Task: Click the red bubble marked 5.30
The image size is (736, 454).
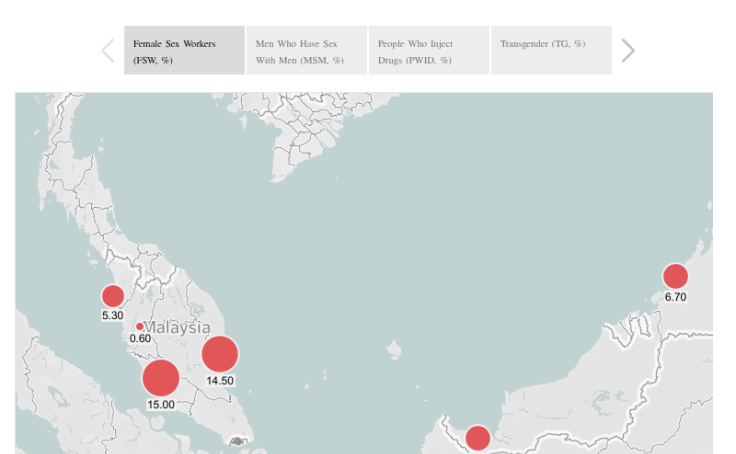Action: point(113,296)
